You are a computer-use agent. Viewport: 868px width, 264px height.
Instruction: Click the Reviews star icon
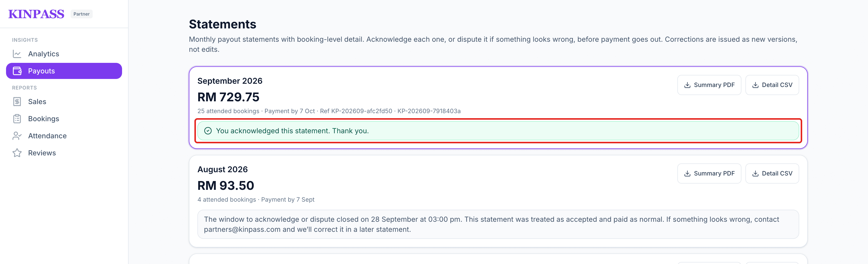pos(17,153)
